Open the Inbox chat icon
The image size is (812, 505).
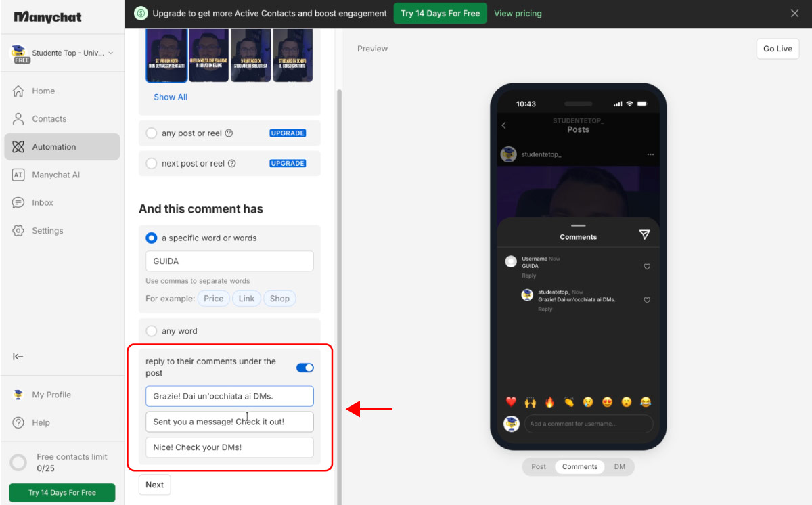click(x=18, y=202)
